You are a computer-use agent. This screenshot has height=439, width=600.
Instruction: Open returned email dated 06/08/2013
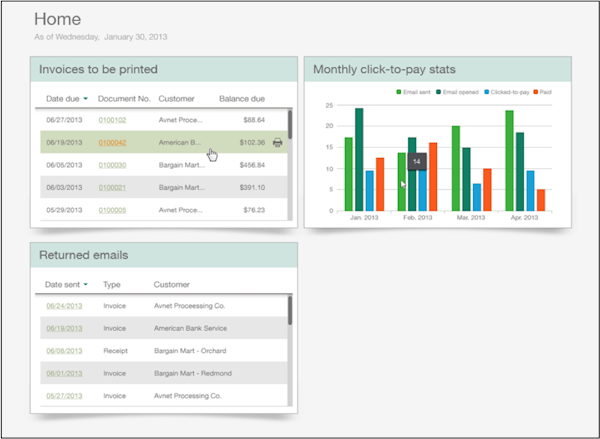[61, 351]
